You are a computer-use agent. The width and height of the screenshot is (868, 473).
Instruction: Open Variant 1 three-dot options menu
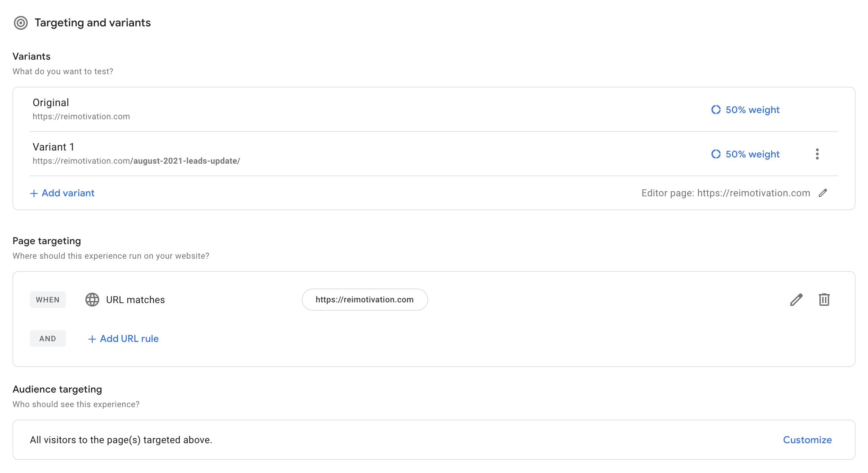coord(817,154)
